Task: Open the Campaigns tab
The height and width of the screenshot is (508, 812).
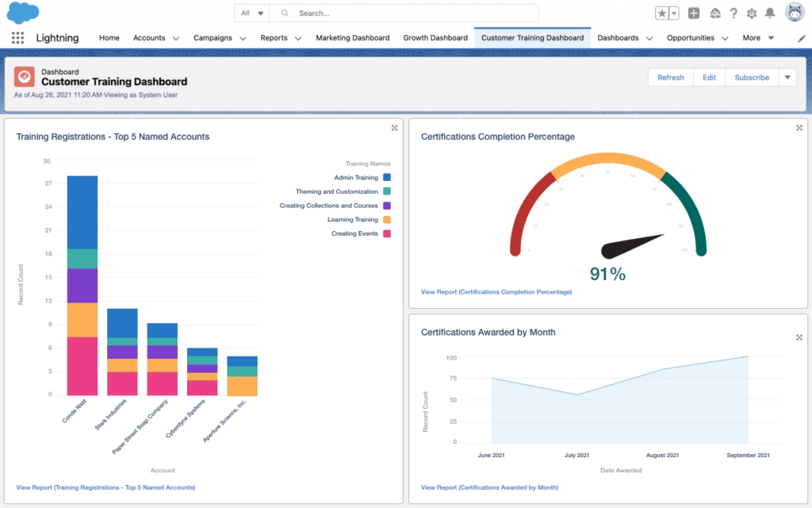Action: [213, 38]
